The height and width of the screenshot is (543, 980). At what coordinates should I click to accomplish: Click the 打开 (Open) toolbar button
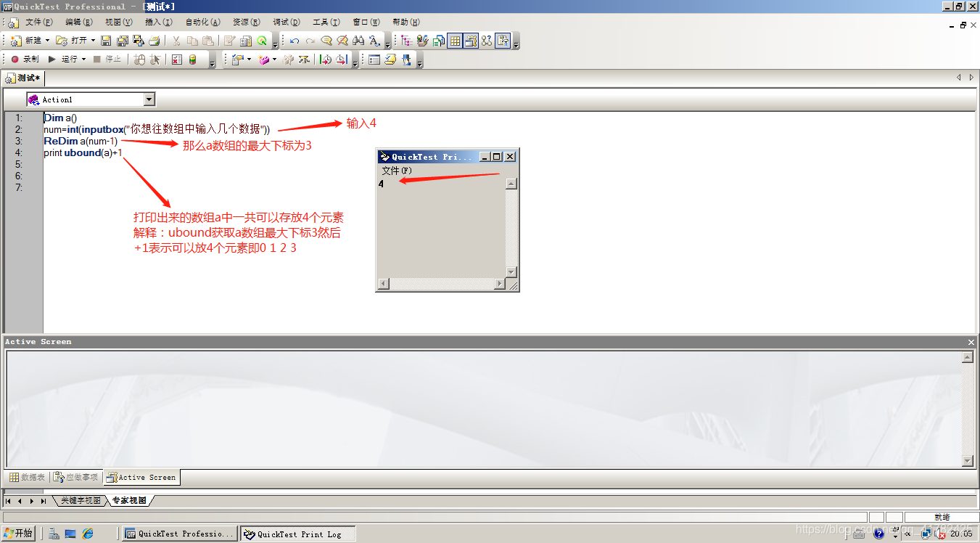pyautogui.click(x=72, y=41)
